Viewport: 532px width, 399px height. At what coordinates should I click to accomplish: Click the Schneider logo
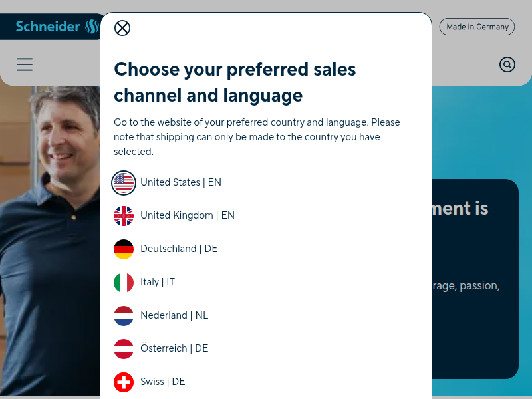53,27
